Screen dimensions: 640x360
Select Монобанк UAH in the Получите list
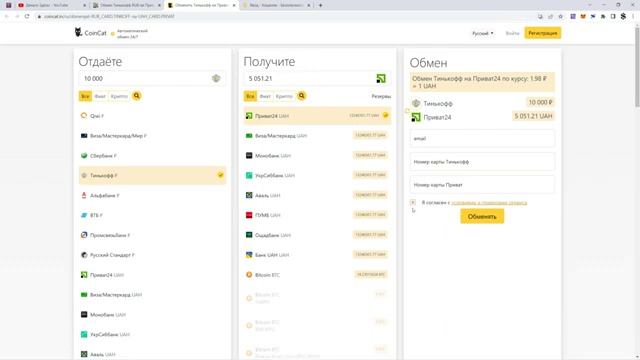click(317, 156)
